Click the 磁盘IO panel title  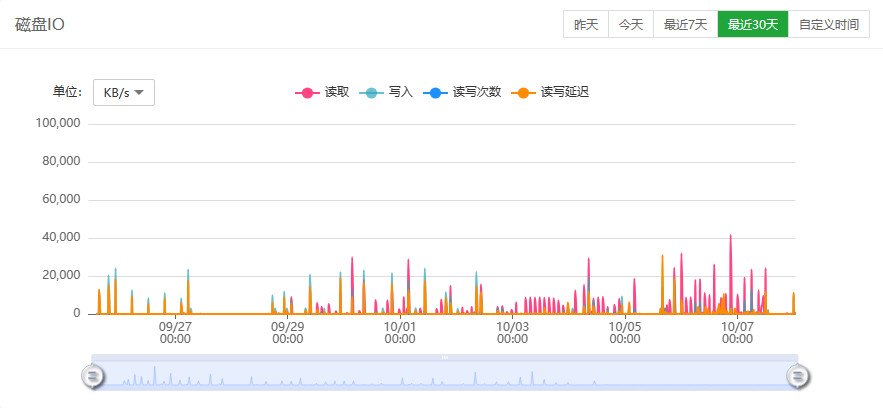(39, 25)
